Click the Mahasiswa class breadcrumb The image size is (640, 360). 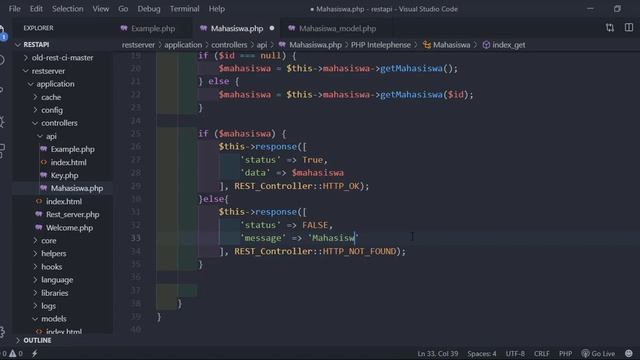[x=451, y=45]
